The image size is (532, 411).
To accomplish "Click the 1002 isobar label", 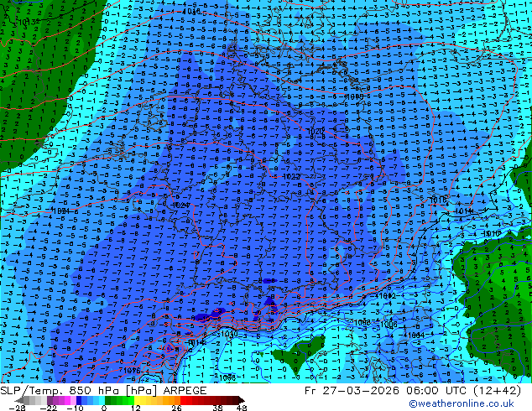I will [387, 296].
